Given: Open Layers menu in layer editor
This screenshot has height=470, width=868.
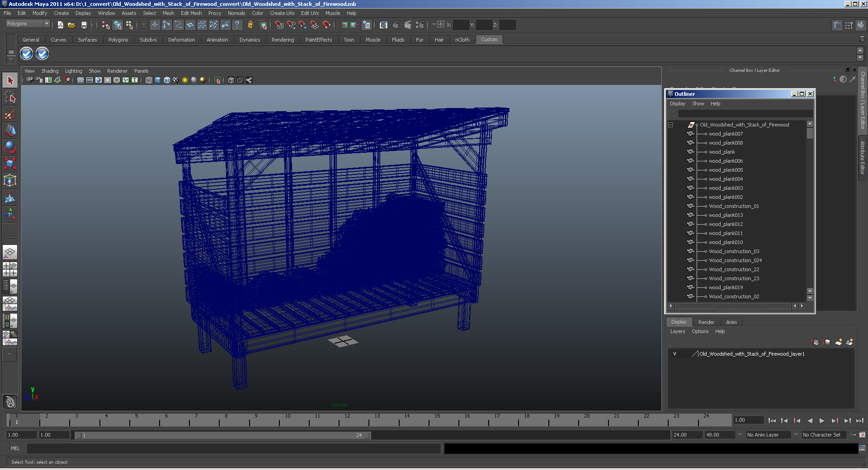Looking at the screenshot, I should (x=677, y=331).
